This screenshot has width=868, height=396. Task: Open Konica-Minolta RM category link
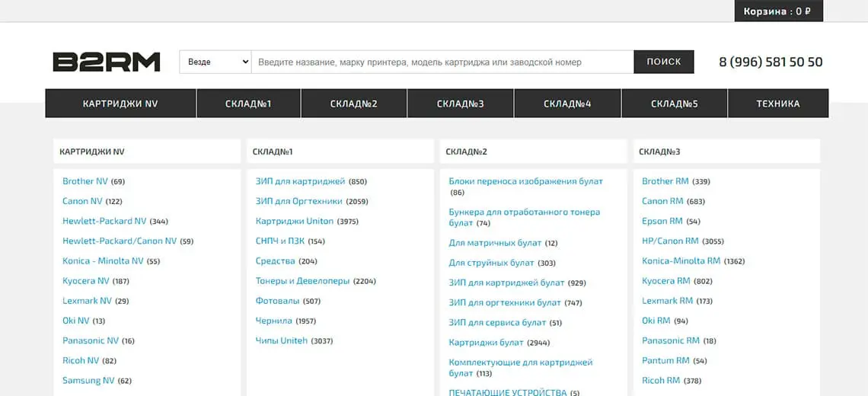click(681, 261)
